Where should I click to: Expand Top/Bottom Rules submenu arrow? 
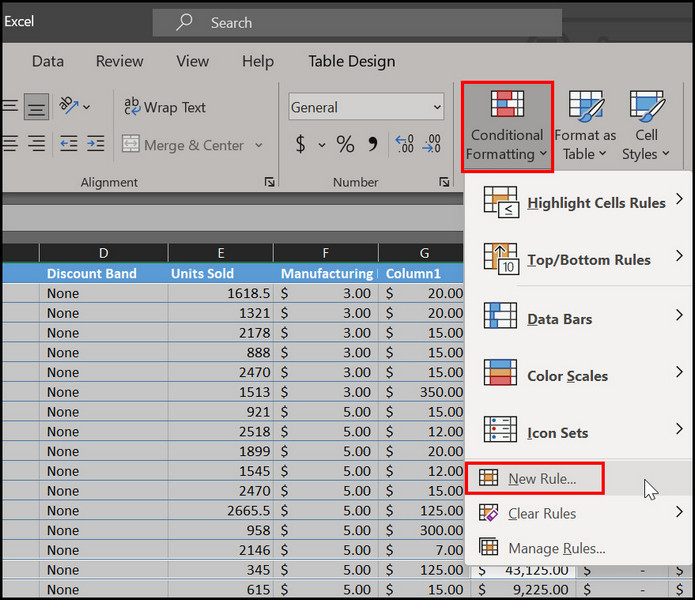tap(679, 255)
